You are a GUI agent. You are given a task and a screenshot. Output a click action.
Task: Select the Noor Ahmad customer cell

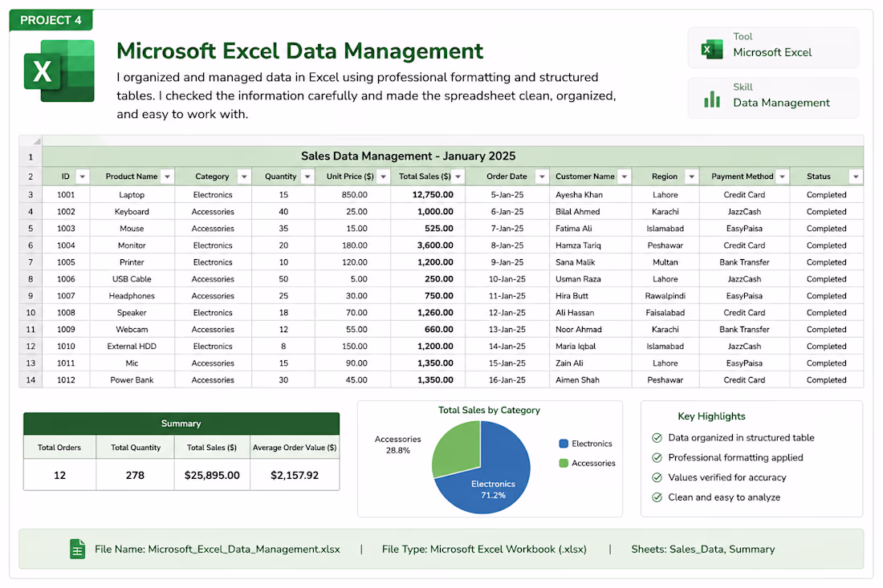(x=590, y=330)
